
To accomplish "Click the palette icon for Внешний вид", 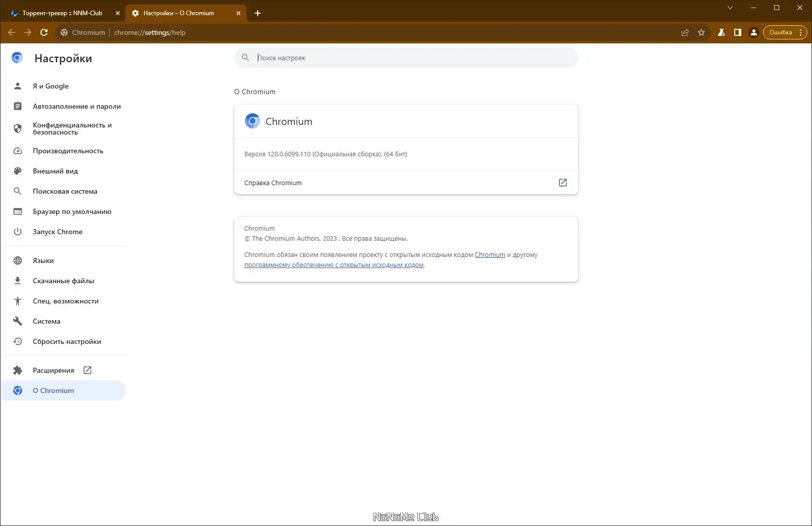I will pyautogui.click(x=18, y=171).
